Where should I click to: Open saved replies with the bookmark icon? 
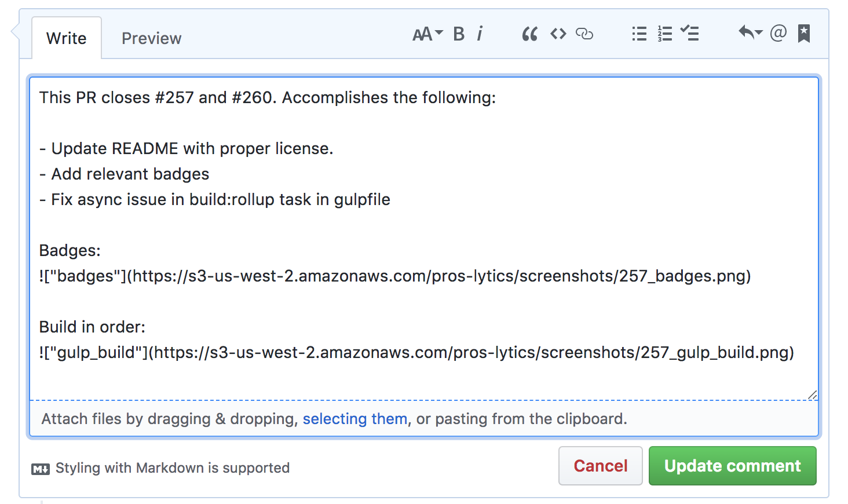pos(804,34)
